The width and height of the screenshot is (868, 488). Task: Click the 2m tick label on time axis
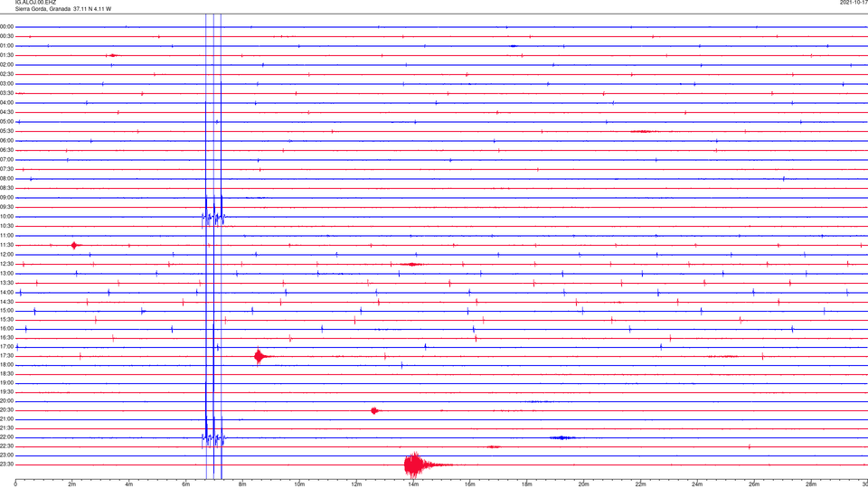72,484
